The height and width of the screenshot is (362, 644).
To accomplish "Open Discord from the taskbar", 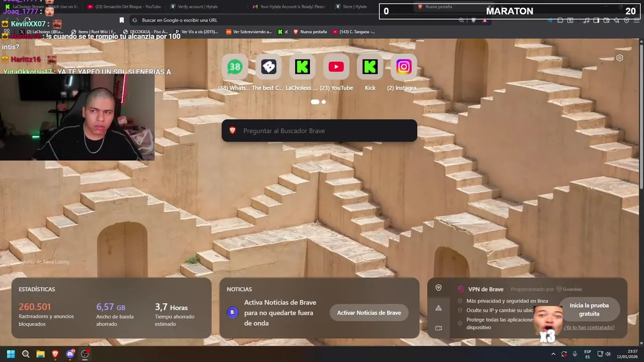I will click(x=70, y=354).
